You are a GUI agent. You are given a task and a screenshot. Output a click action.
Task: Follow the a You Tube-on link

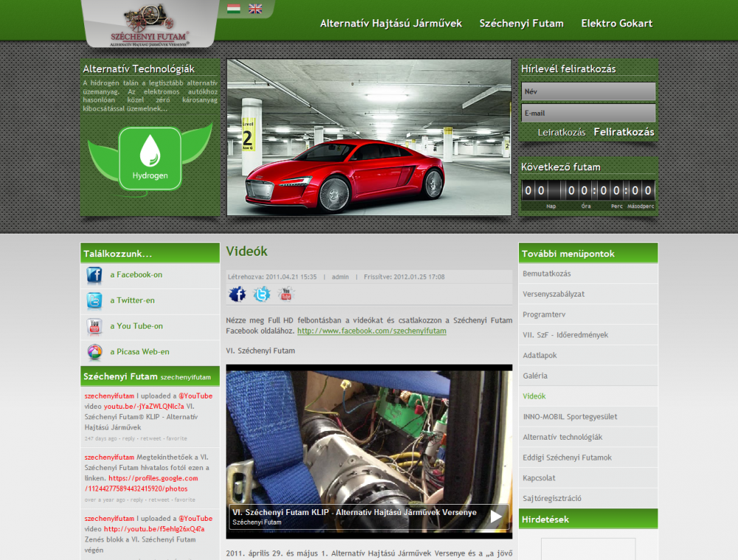coord(137,326)
